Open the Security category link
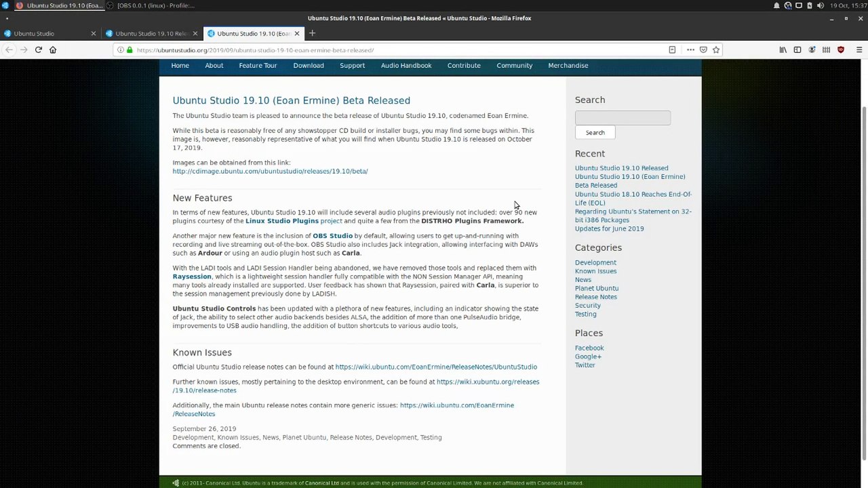The image size is (868, 488). coord(588,306)
